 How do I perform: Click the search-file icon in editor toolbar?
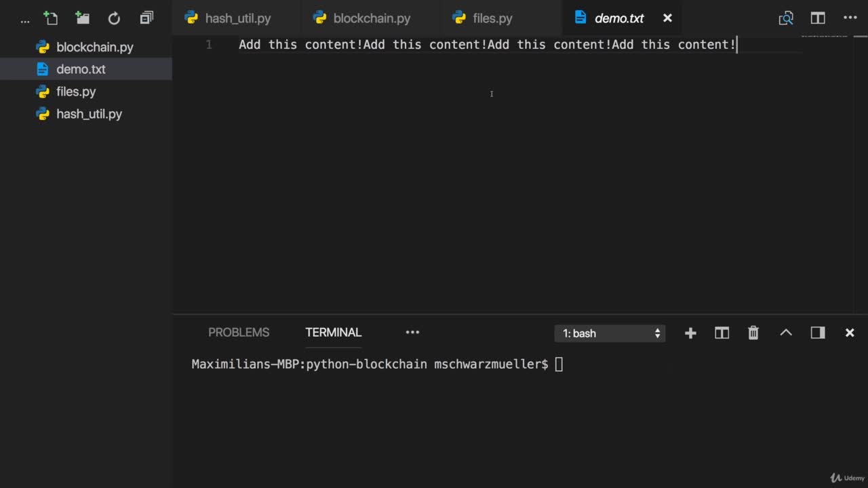coord(786,18)
